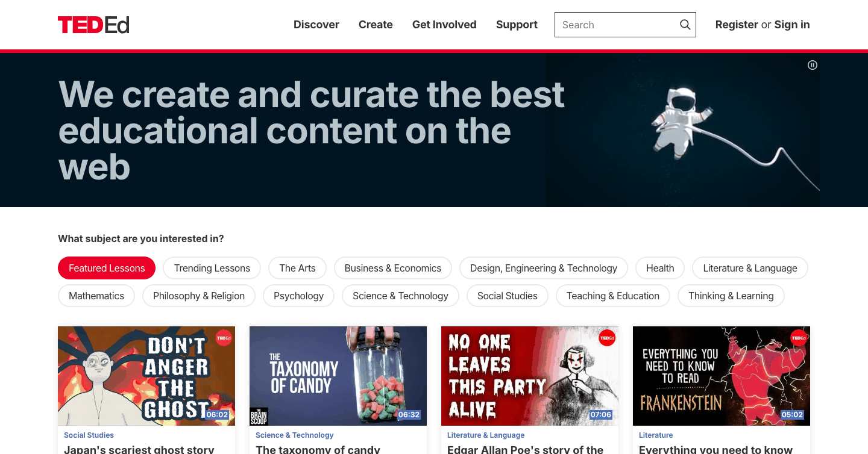Pick the Philosophy & Religion subject
Image resolution: width=868 pixels, height=454 pixels.
[x=199, y=296]
